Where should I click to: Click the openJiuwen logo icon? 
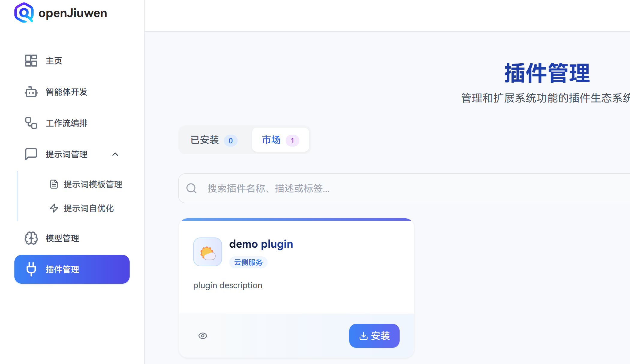tap(24, 13)
